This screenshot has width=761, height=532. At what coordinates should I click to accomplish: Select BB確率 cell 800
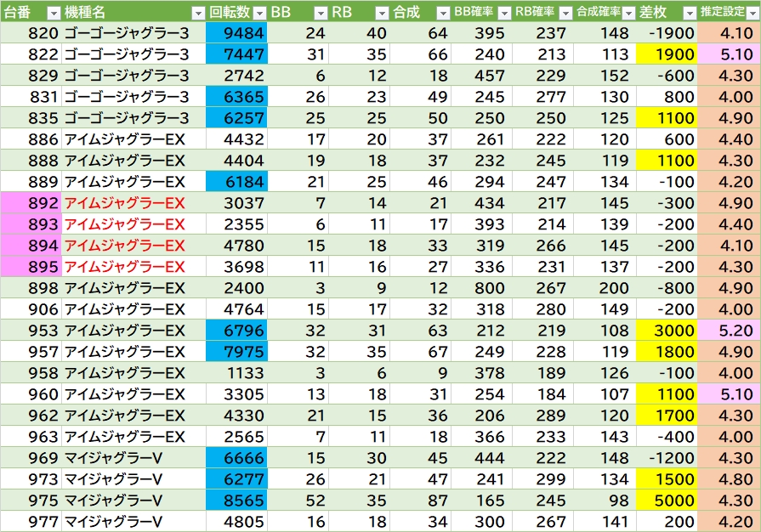pyautogui.click(x=481, y=288)
